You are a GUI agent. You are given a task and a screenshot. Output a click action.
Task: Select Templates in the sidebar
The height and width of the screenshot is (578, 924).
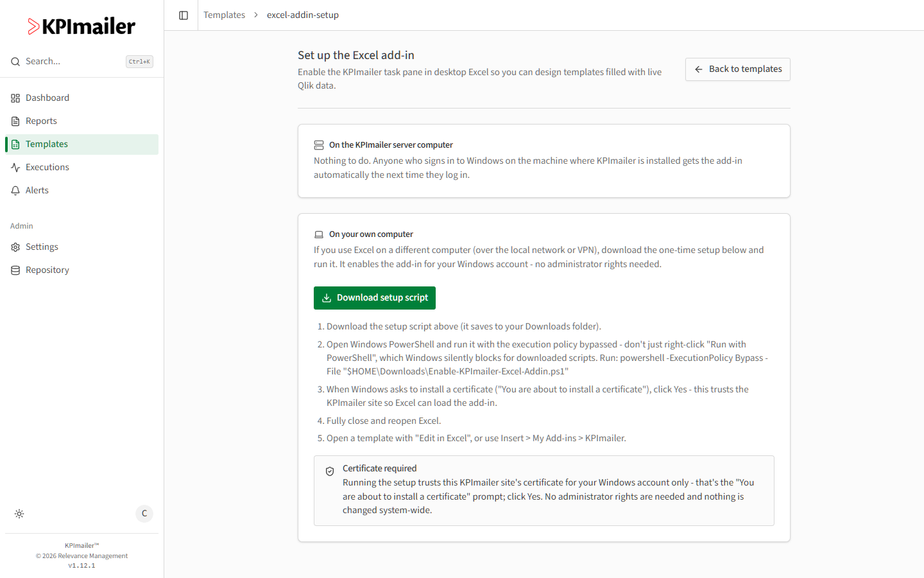[x=81, y=144]
